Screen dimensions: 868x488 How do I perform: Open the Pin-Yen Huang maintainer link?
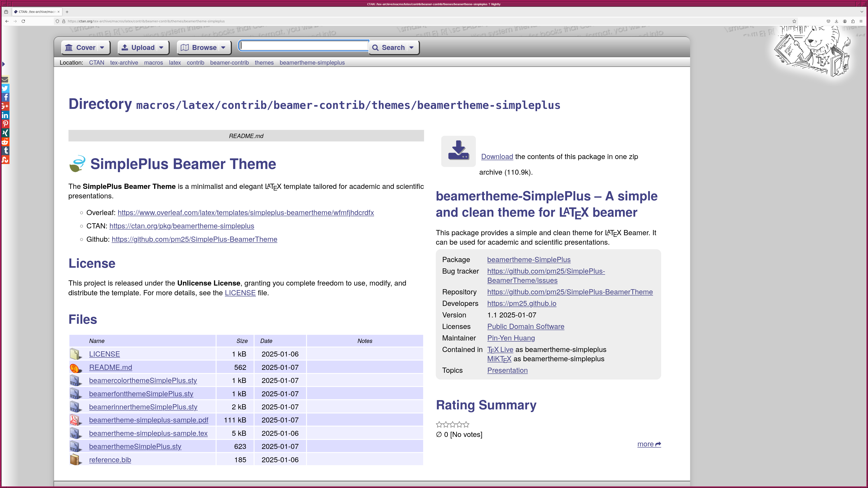(x=511, y=338)
